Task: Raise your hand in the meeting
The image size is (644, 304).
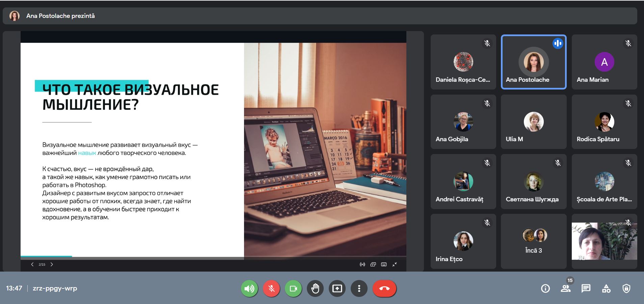Action: click(x=315, y=288)
